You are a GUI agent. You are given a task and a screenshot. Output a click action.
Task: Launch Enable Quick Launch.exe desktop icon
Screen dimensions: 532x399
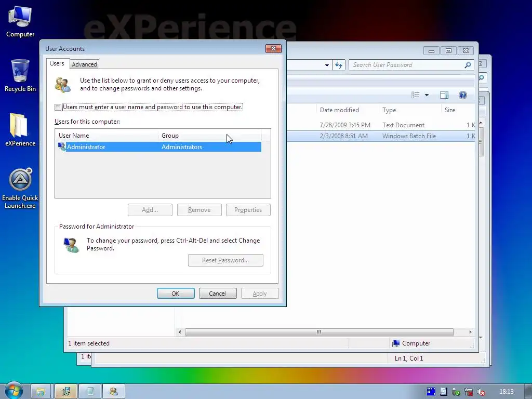click(20, 188)
